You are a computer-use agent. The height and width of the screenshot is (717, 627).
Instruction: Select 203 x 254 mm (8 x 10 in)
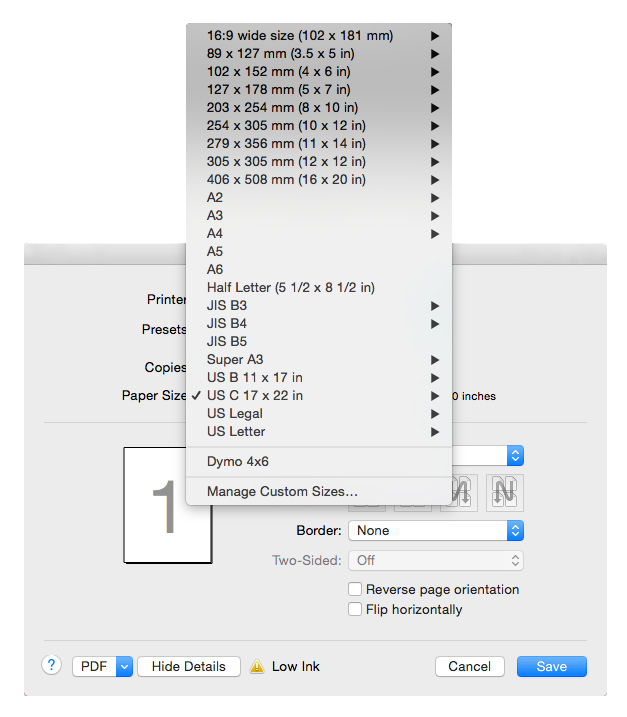pos(319,107)
